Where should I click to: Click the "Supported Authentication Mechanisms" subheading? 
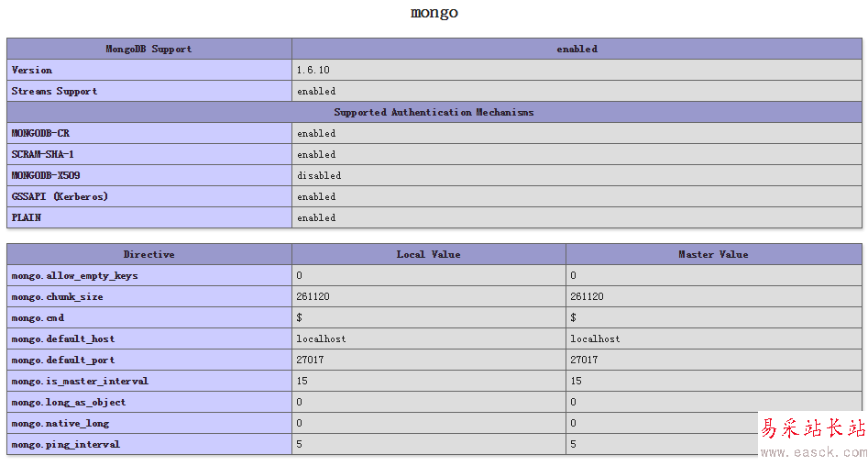(434, 112)
